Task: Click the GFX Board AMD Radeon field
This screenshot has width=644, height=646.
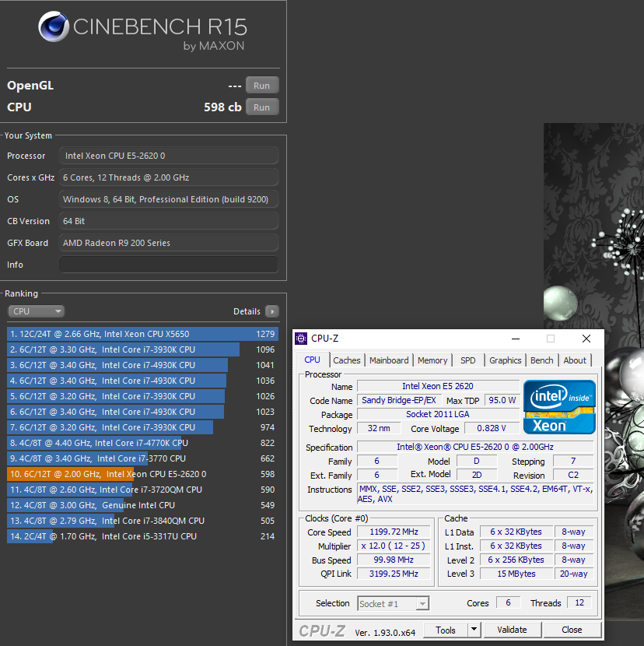Action: tap(169, 243)
